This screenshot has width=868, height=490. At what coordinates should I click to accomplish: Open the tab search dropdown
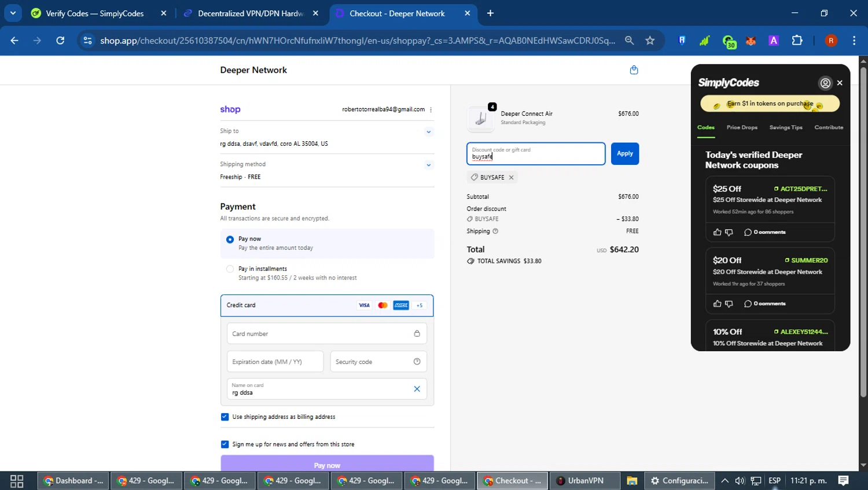click(13, 13)
